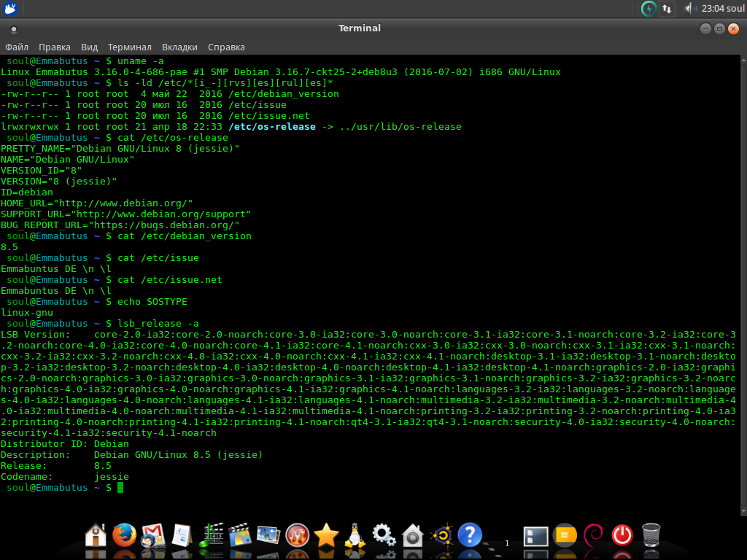Viewport: 747px width, 560px height.
Task: Open the mail client dock icon
Action: (153, 535)
